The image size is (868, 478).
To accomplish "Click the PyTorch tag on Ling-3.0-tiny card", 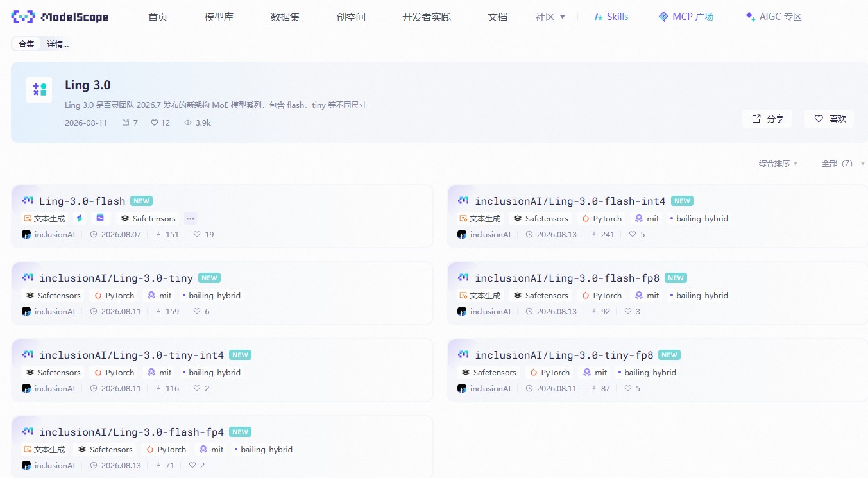I will 114,295.
